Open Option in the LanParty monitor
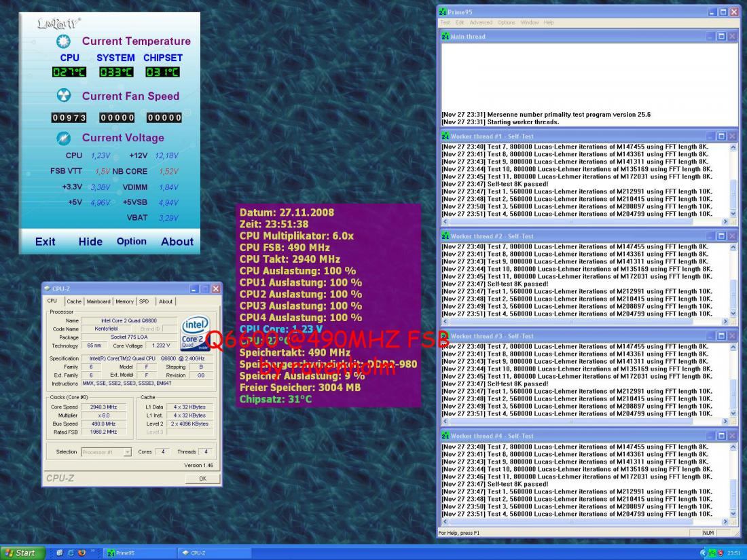This screenshot has width=747, height=560. click(132, 242)
